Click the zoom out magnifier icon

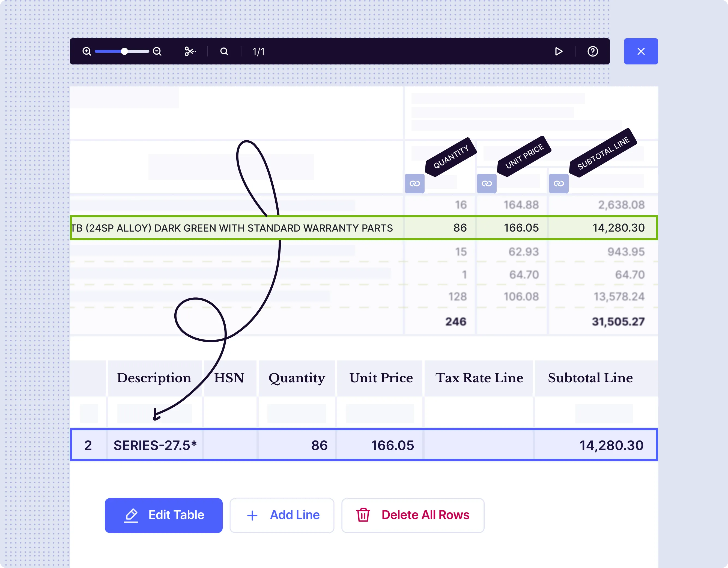click(157, 51)
